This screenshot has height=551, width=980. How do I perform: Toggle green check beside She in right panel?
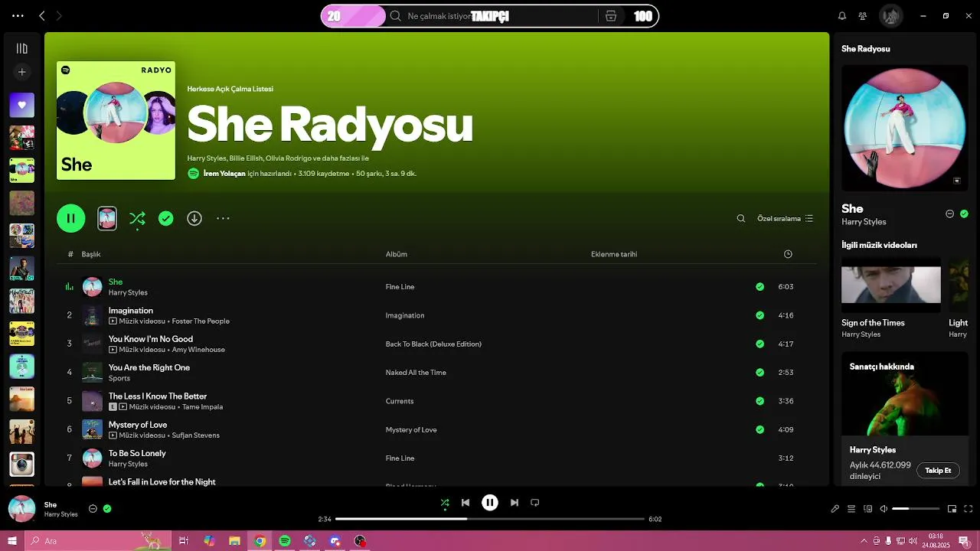point(964,214)
